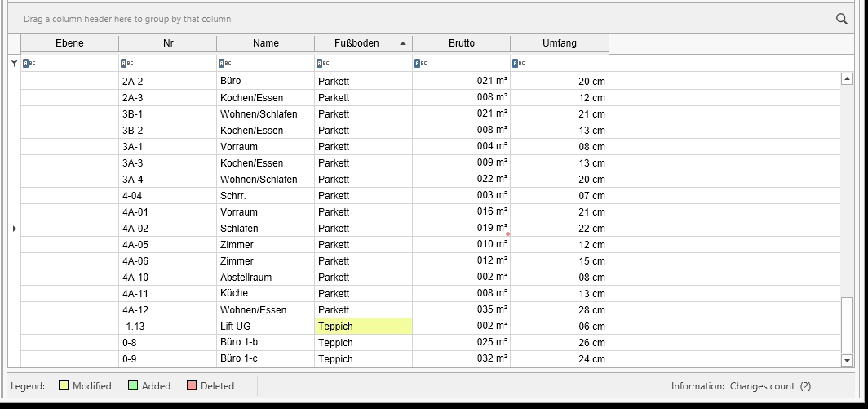Click the green Added legend swatch

pos(133,385)
